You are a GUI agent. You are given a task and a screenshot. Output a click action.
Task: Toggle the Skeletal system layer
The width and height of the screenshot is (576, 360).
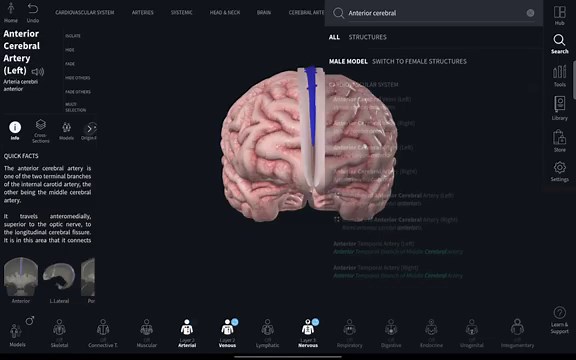click(59, 333)
